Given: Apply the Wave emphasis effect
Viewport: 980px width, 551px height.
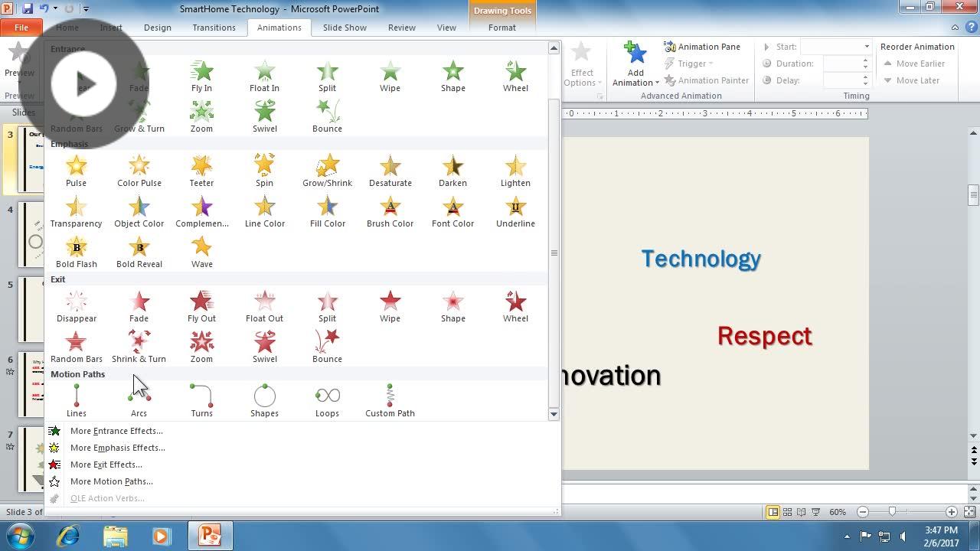Looking at the screenshot, I should pyautogui.click(x=201, y=250).
